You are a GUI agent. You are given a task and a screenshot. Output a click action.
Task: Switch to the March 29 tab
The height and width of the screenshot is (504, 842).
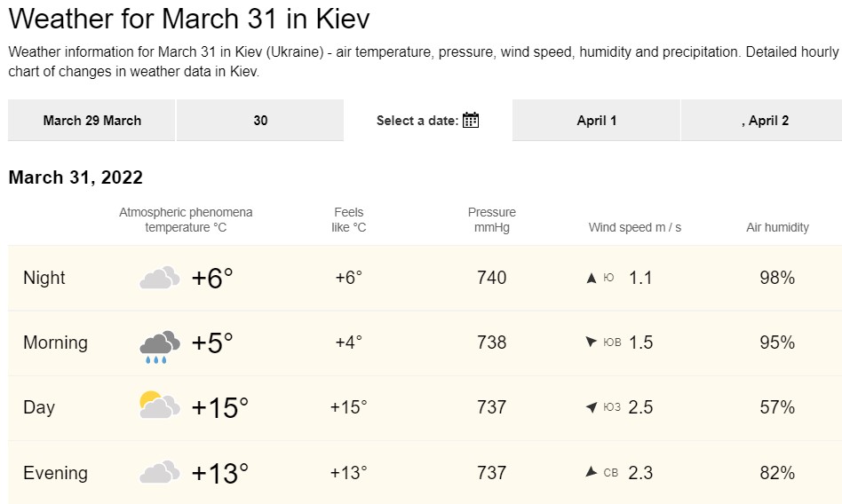click(x=92, y=121)
